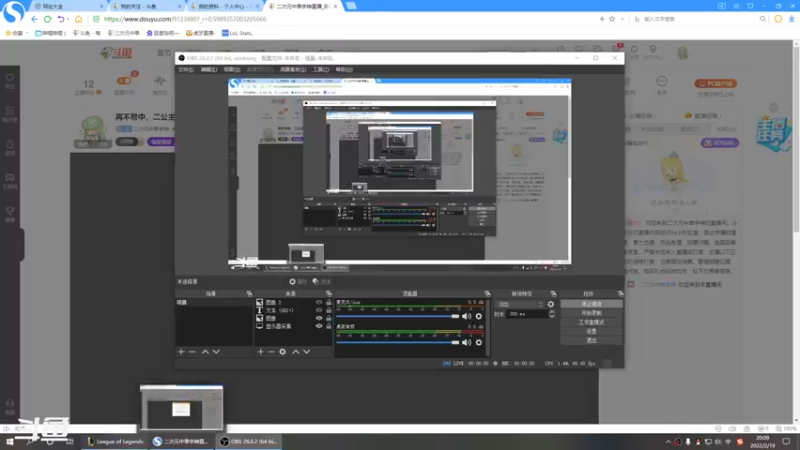Bookmark page with star icon
The width and height of the screenshot is (800, 450).
(x=612, y=19)
